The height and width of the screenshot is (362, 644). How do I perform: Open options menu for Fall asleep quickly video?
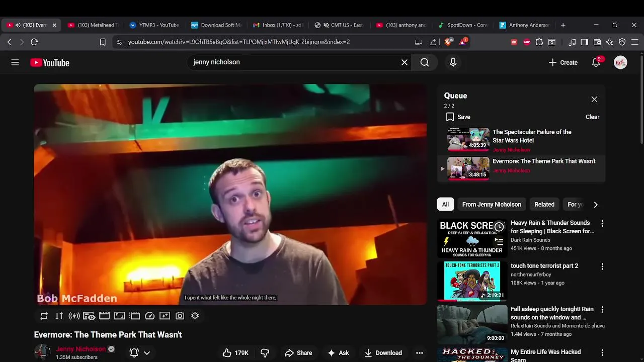602,310
